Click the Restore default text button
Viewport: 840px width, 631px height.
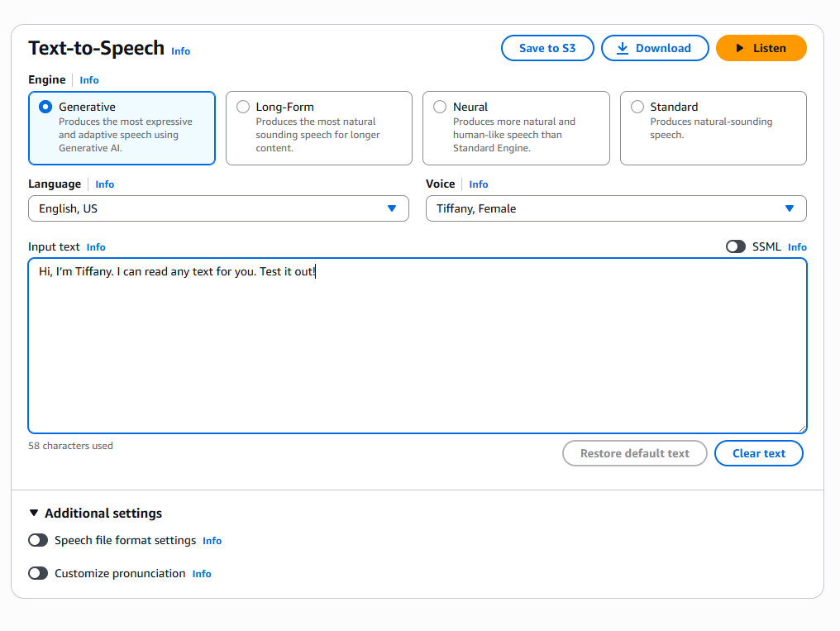(x=635, y=453)
